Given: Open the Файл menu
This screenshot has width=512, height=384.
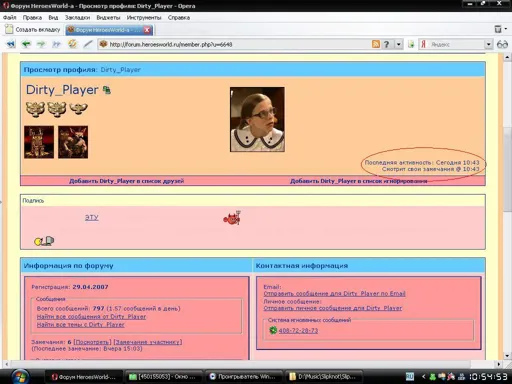Looking at the screenshot, I should coord(10,17).
